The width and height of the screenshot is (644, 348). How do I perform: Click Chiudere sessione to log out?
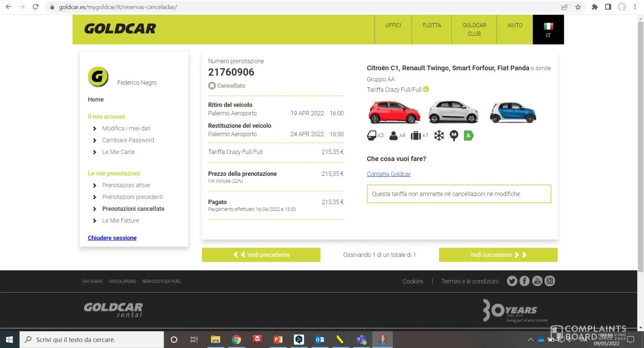[x=112, y=238]
